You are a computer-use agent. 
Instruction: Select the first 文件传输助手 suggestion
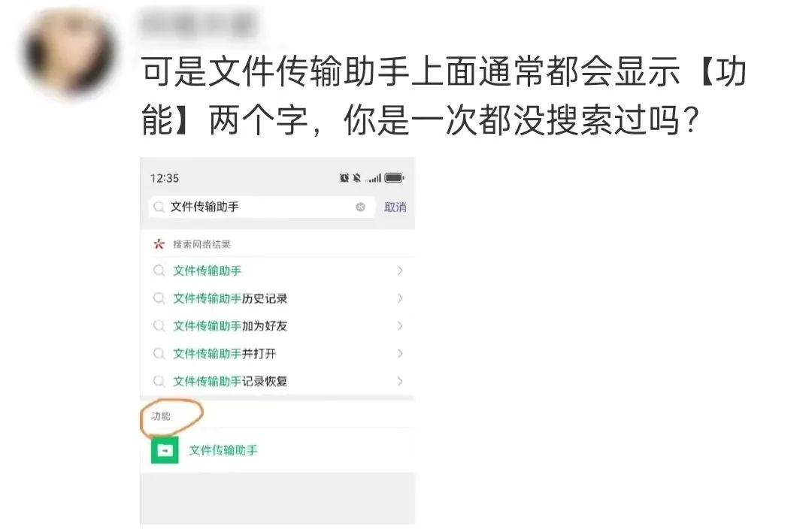[x=277, y=271]
